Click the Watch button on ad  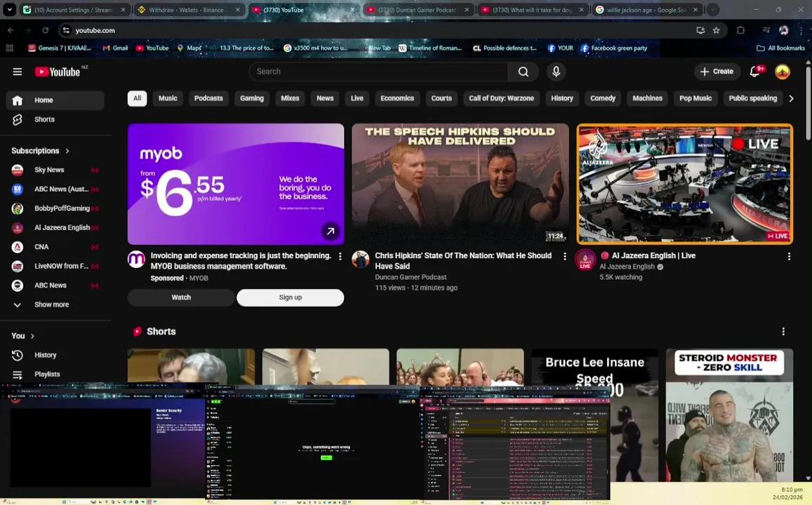pyautogui.click(x=181, y=297)
